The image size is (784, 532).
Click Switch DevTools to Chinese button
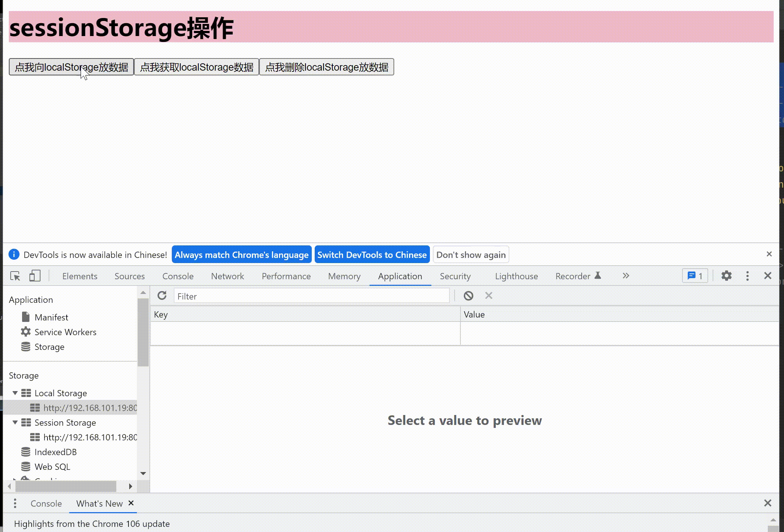[372, 255]
